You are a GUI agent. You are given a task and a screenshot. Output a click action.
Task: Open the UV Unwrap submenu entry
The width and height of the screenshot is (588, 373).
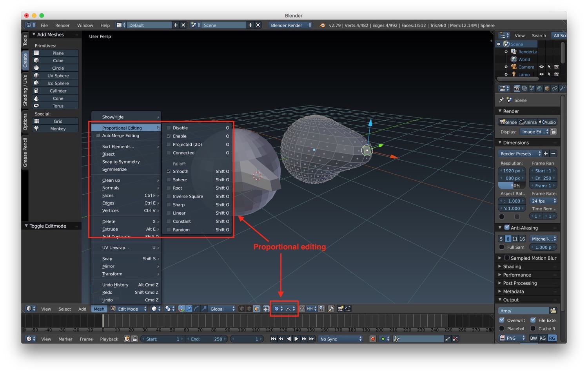pyautogui.click(x=126, y=248)
